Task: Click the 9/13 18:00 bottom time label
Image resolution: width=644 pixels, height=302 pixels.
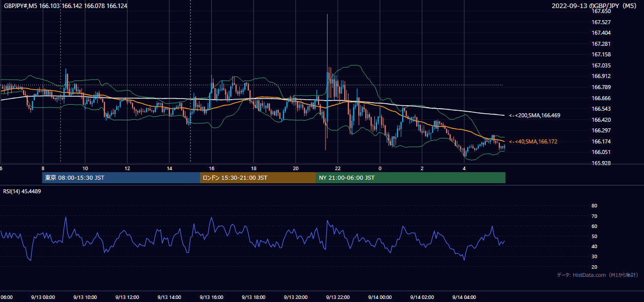Action: click(253, 297)
